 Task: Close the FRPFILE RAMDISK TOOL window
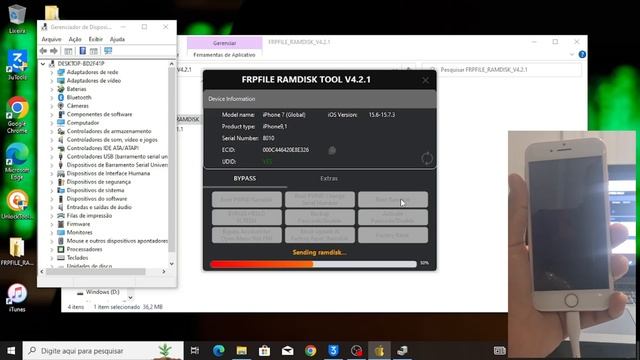click(425, 80)
